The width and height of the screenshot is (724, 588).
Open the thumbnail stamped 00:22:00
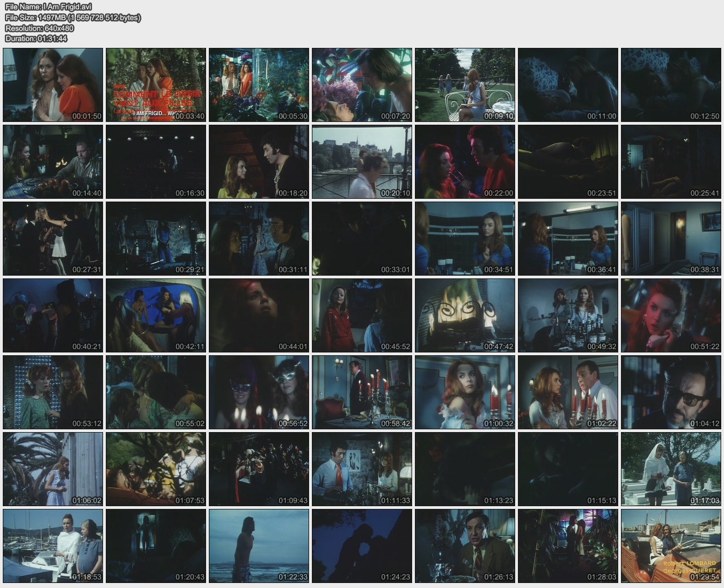(x=465, y=161)
